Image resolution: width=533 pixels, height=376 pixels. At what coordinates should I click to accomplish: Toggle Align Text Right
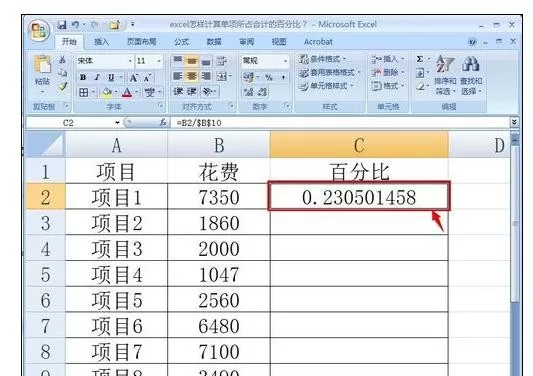[206, 76]
